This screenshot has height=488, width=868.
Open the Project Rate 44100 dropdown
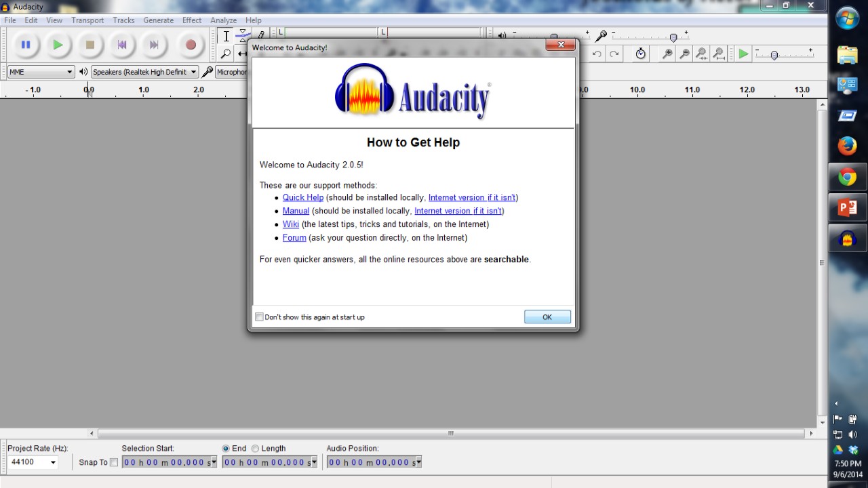tap(33, 462)
